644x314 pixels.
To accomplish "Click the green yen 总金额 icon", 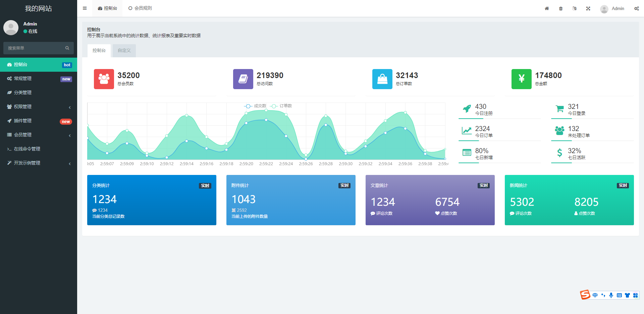I will [521, 79].
